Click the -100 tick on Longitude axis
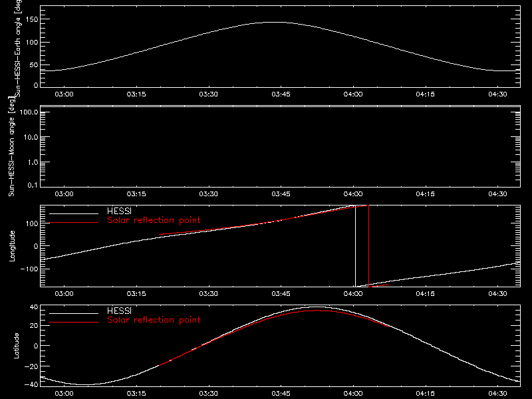The height and width of the screenshot is (399, 532). click(29, 269)
